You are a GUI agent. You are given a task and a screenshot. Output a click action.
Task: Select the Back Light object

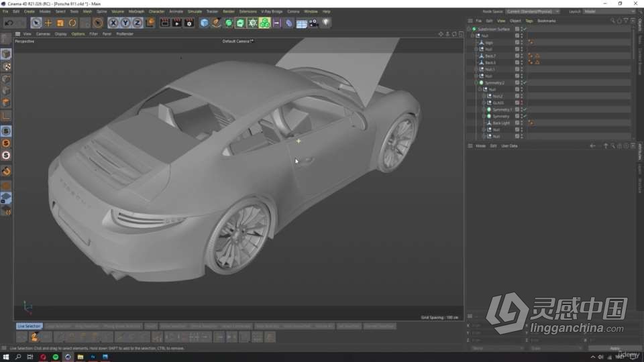[501, 123]
